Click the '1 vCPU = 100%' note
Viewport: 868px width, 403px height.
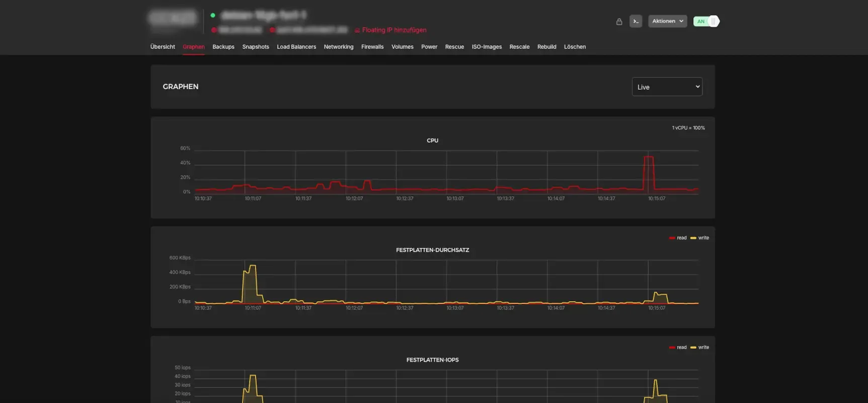click(x=688, y=128)
